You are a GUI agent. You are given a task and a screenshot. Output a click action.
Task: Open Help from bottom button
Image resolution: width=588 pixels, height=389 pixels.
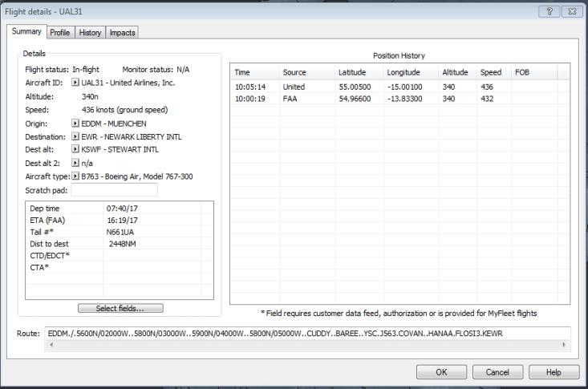point(554,372)
